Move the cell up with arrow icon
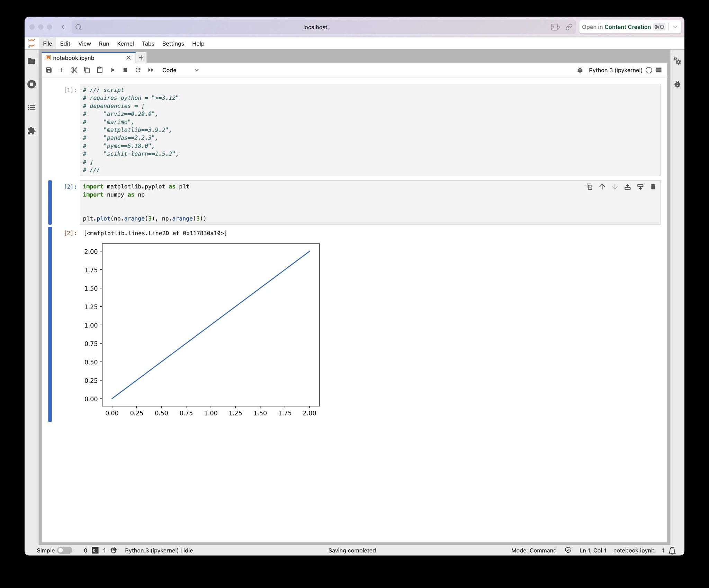This screenshot has height=588, width=709. click(x=602, y=187)
